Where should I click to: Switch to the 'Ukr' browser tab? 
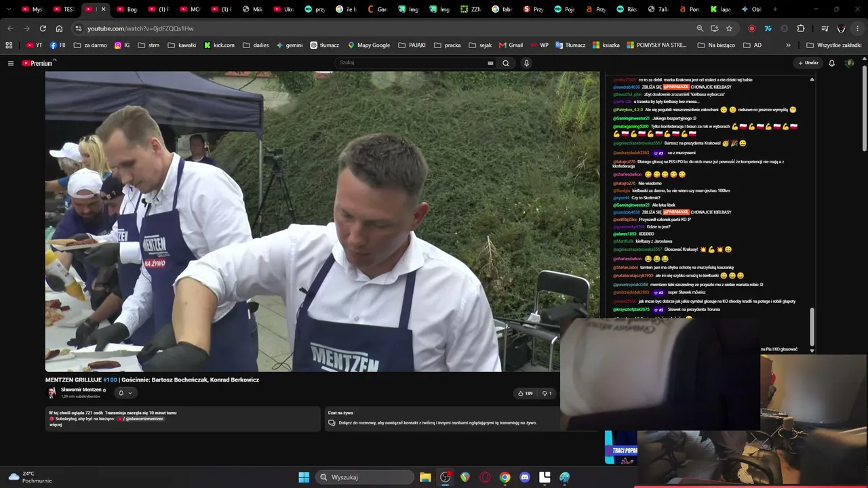pos(284,9)
